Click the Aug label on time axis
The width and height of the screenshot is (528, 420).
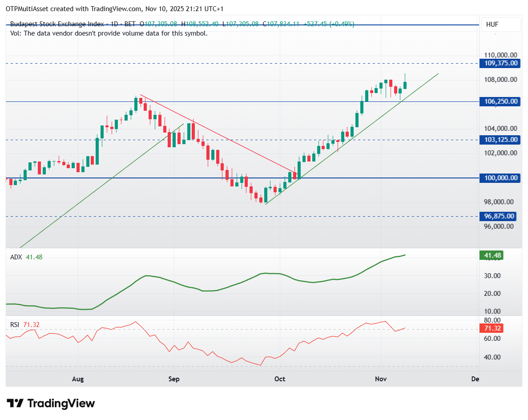78,379
